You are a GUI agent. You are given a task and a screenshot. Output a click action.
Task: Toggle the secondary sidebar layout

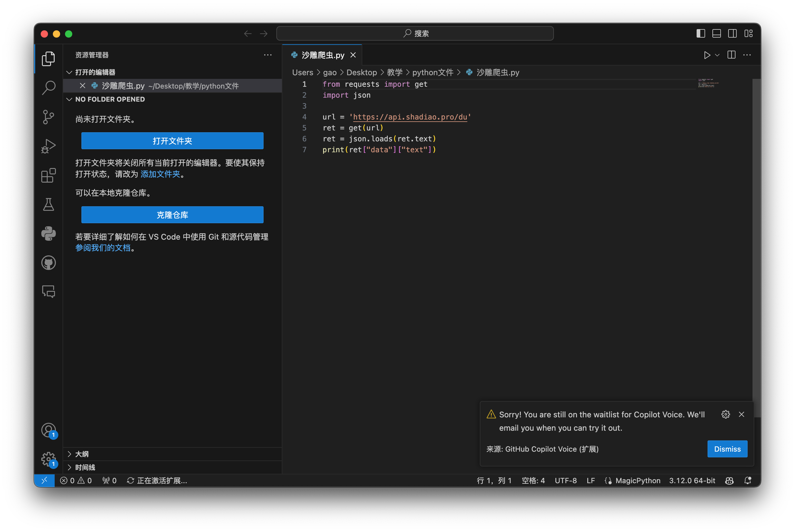[x=732, y=33]
